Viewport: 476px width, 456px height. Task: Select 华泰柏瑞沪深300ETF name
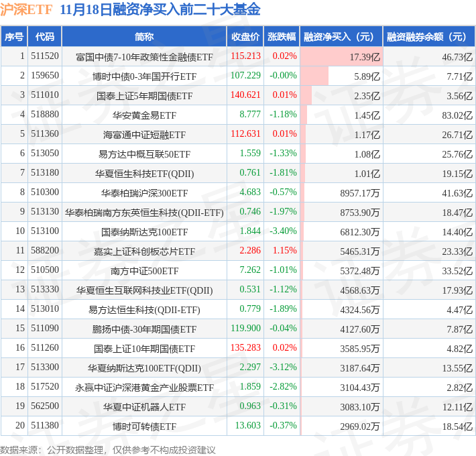(x=144, y=193)
